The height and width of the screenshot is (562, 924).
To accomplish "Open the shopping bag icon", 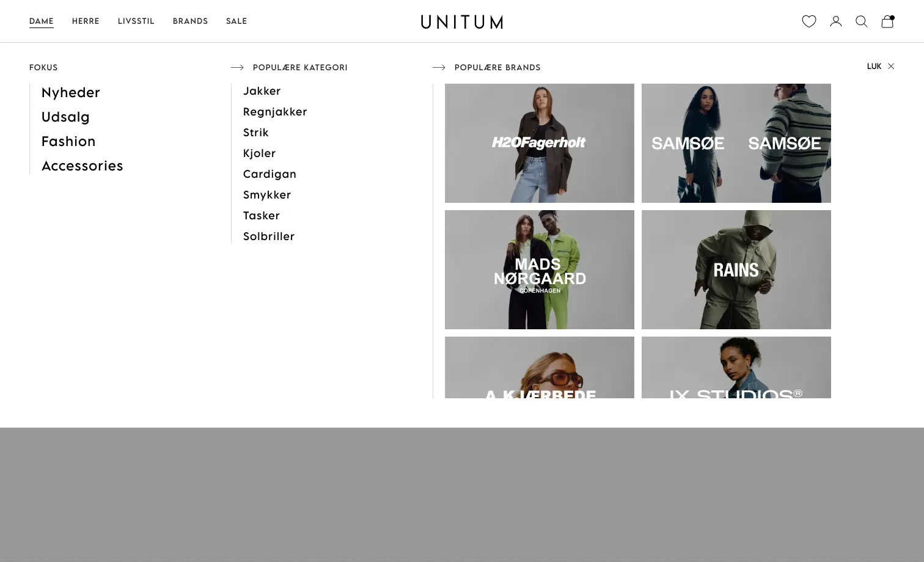I will tap(888, 21).
